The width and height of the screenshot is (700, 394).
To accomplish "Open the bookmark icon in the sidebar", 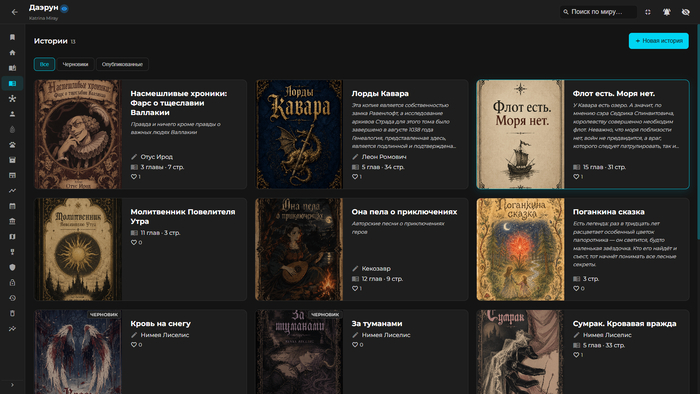I will [x=12, y=37].
